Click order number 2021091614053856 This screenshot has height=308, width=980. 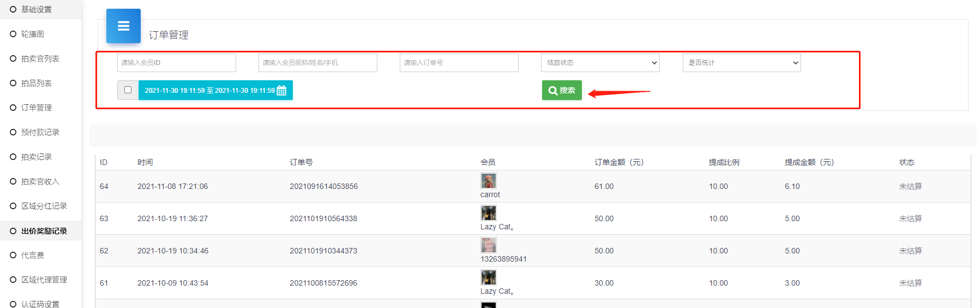tap(324, 186)
